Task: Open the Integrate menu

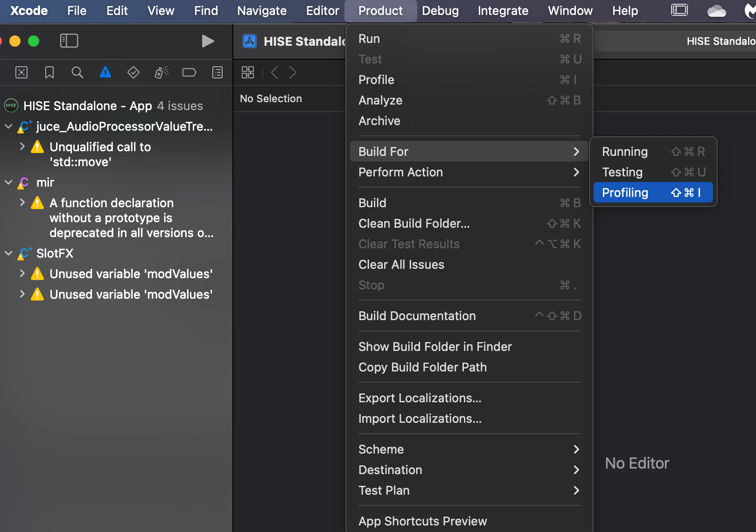Action: click(503, 11)
